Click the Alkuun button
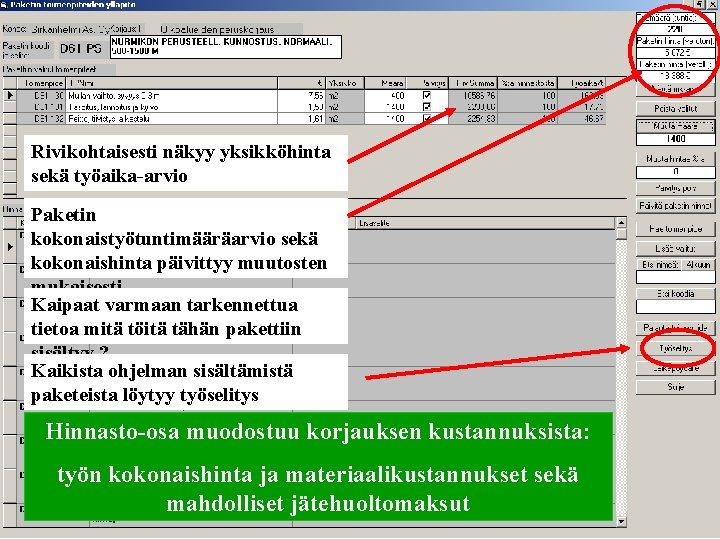 click(x=698, y=265)
